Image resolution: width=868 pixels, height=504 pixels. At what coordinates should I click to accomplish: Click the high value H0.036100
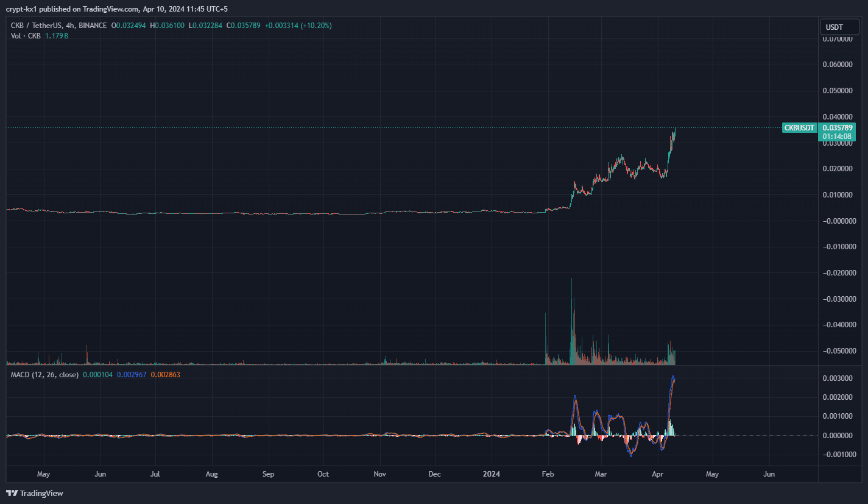click(x=169, y=26)
